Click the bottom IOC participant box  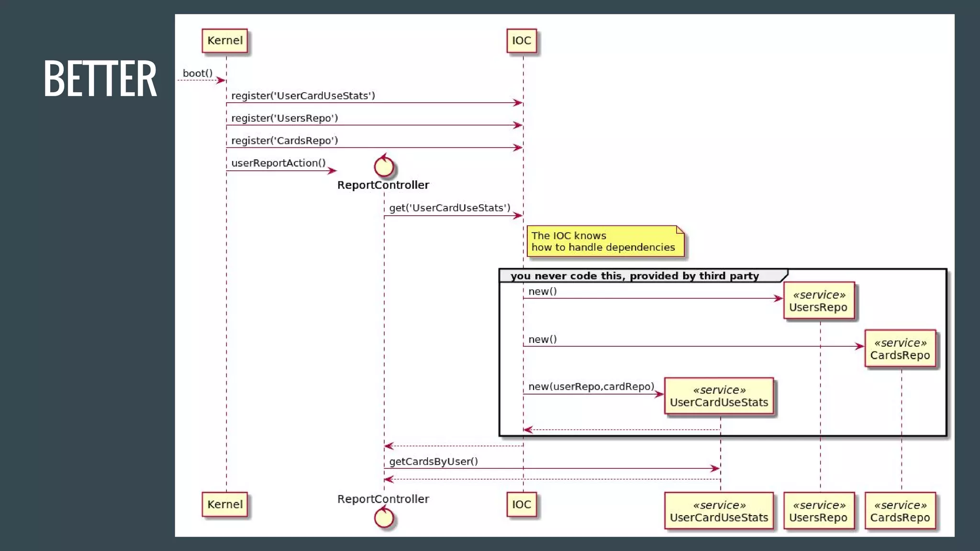pos(522,504)
